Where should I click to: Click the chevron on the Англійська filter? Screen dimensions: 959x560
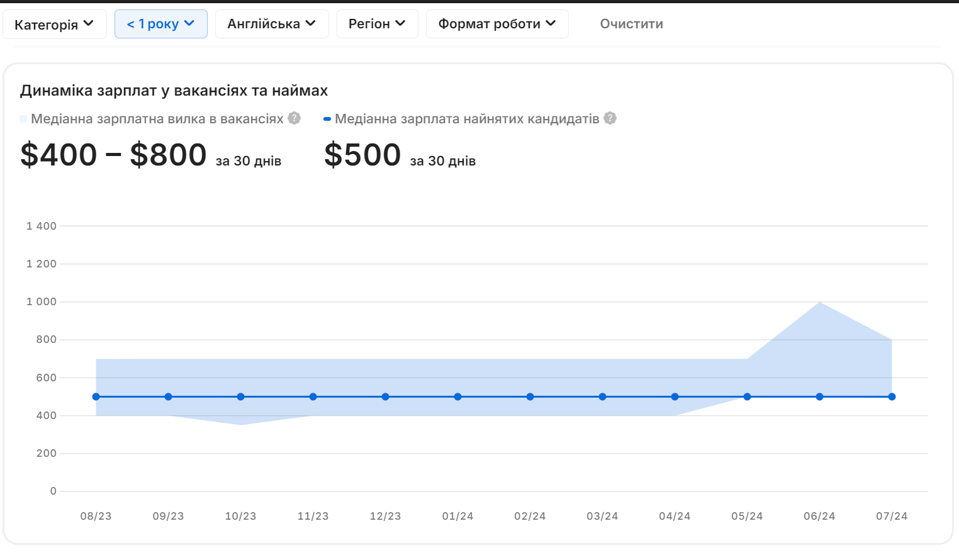[310, 23]
